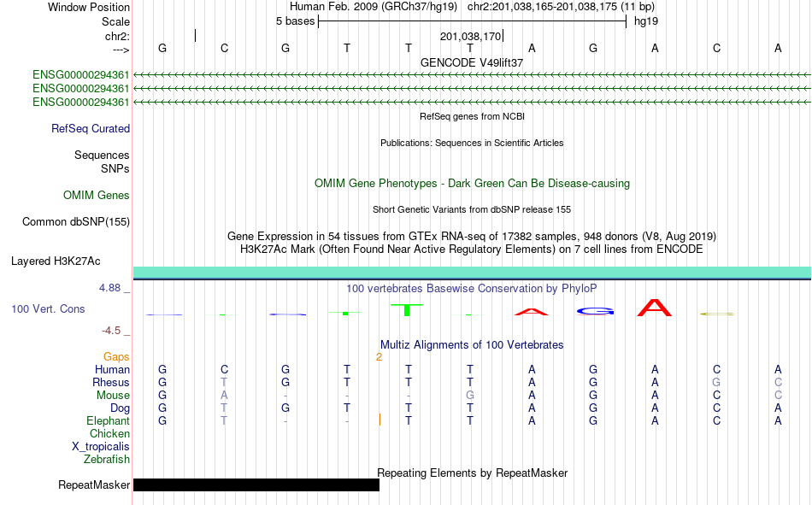Click the teal H3K27Ac signal bar
812x505 pixels.
(x=472, y=273)
